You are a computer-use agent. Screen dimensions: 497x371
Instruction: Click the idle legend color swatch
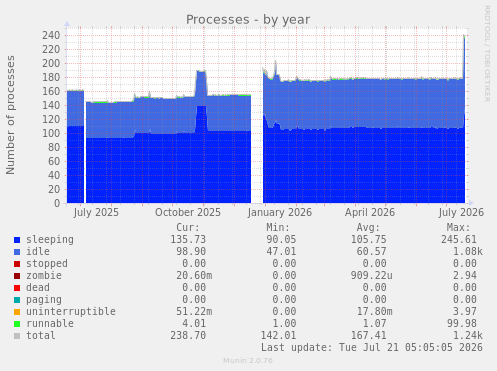[17, 252]
